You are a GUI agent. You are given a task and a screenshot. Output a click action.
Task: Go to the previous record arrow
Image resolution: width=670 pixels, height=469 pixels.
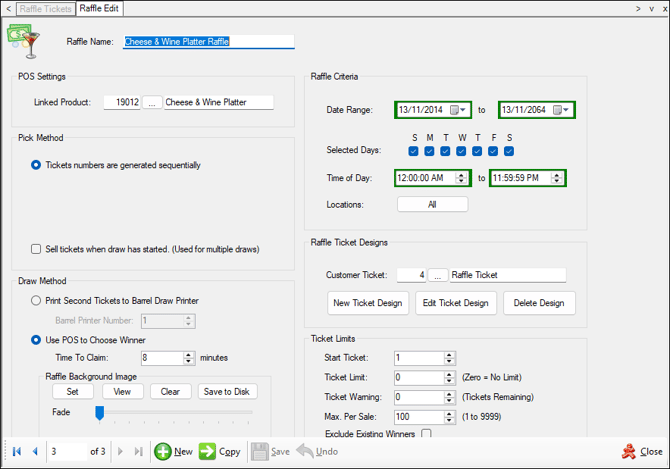(x=35, y=451)
